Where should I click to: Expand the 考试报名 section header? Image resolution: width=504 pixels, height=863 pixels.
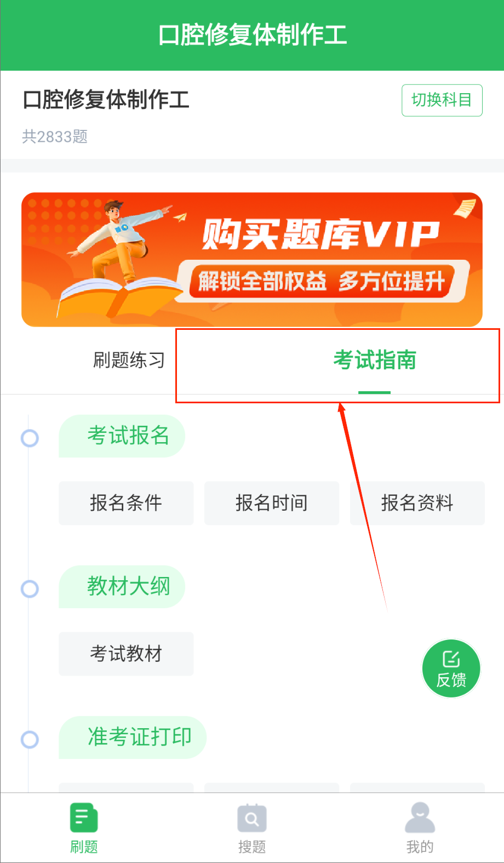tap(122, 436)
